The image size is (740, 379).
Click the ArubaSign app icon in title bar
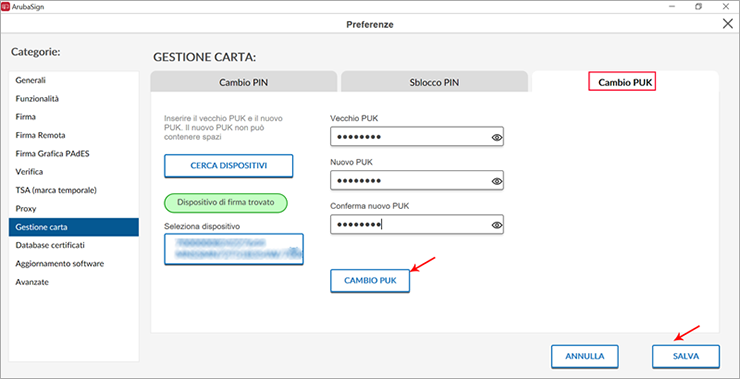click(5, 7)
